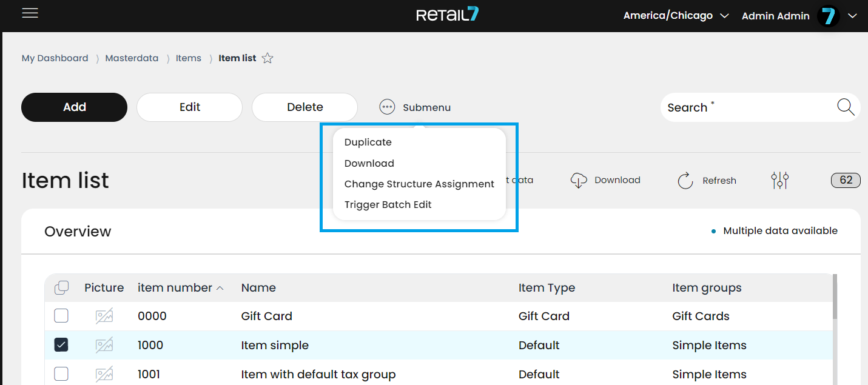Click the Admin Admin user name
The height and width of the screenshot is (385, 868).
[776, 16]
